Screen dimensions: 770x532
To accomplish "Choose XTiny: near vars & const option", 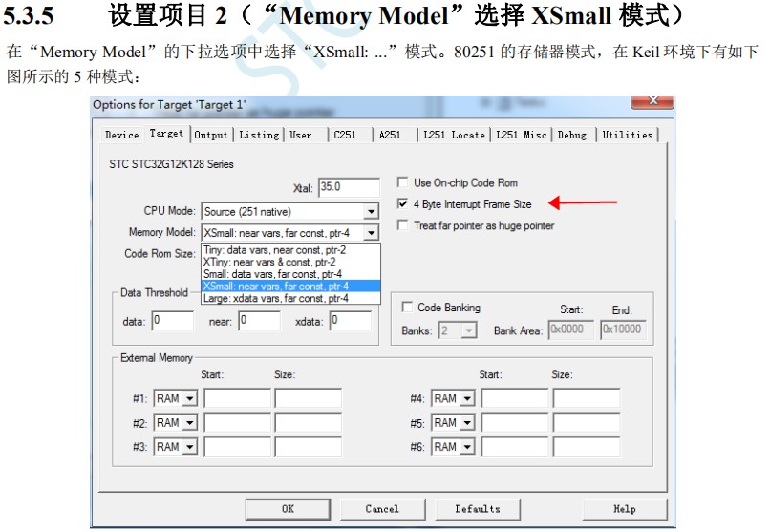I will 290,262.
